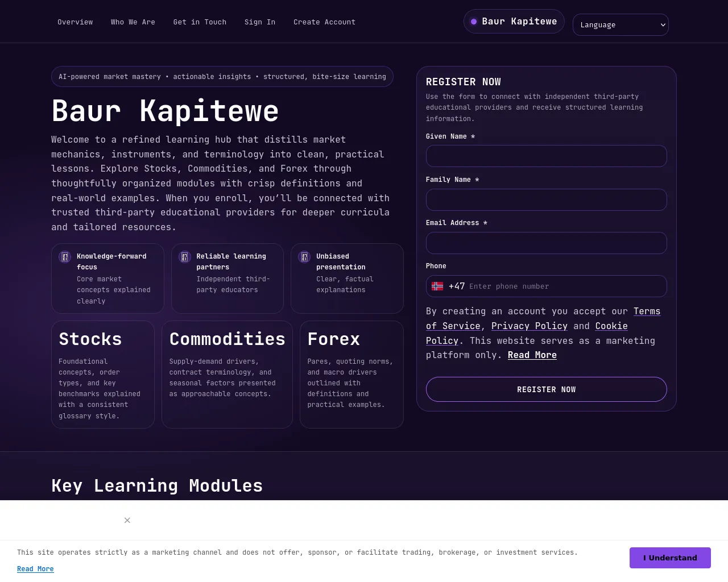Image resolution: width=728 pixels, height=582 pixels.
Task: Expand the +47 country code selector
Action: pyautogui.click(x=448, y=286)
